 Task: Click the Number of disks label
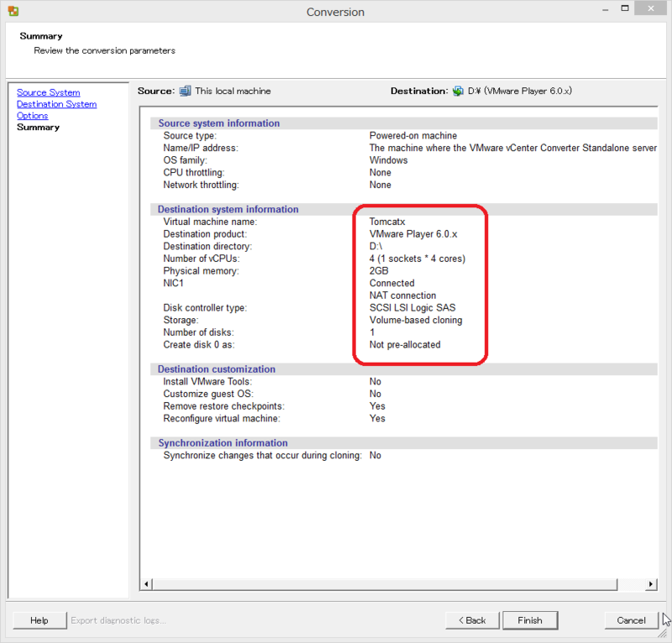(198, 332)
